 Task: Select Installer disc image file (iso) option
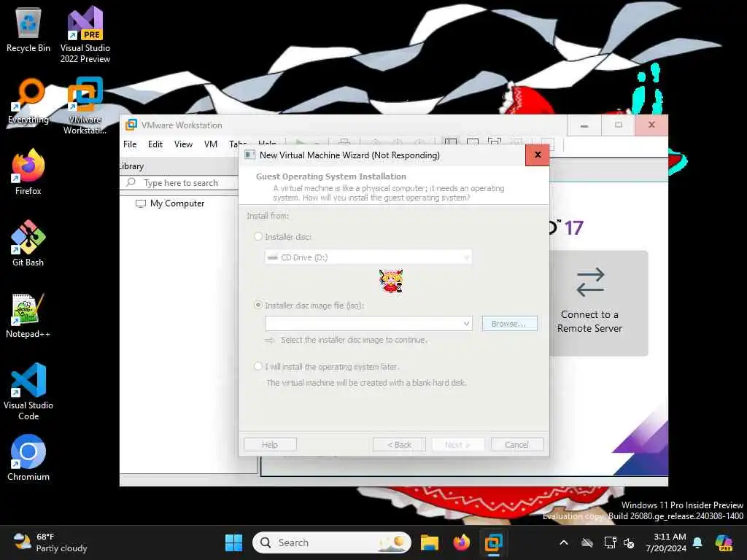(258, 305)
